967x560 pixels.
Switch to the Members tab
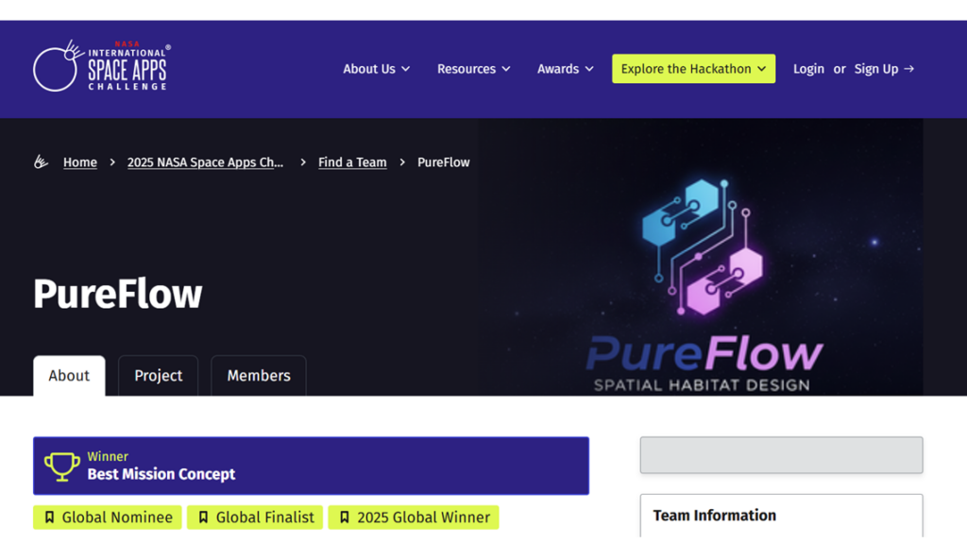click(x=258, y=376)
